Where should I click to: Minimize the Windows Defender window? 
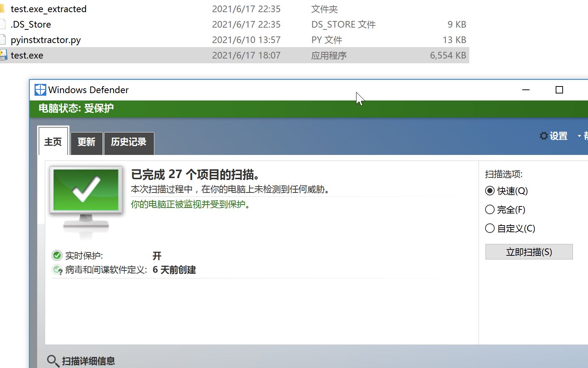(x=526, y=90)
